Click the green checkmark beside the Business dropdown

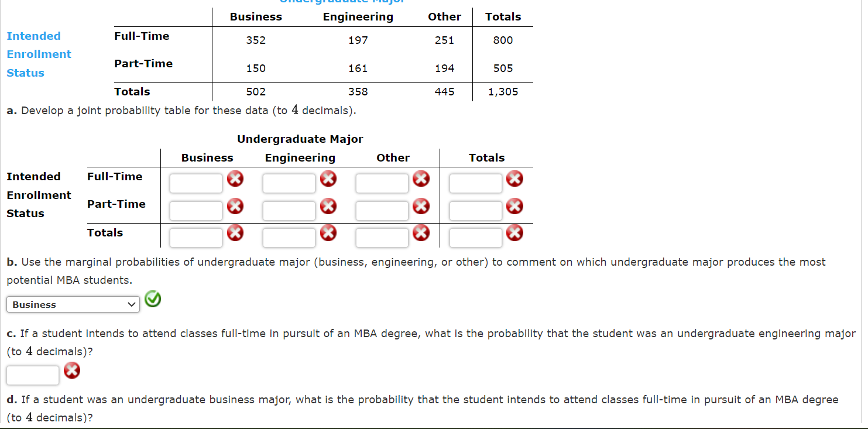[153, 299]
